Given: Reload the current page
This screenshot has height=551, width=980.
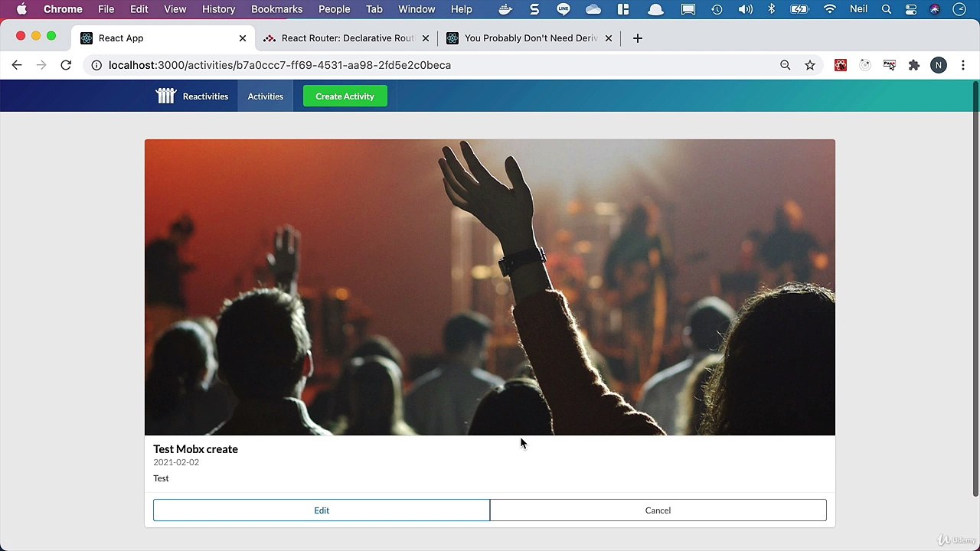Looking at the screenshot, I should click(66, 65).
